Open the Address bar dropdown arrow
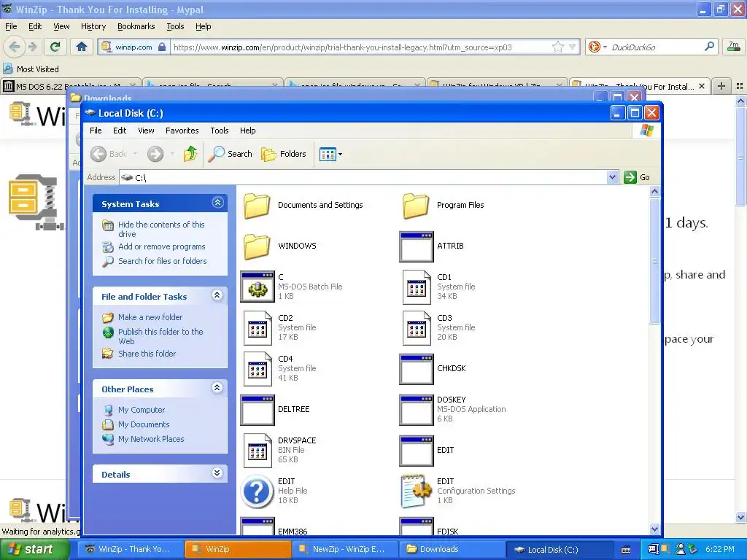The image size is (747, 560). (613, 177)
